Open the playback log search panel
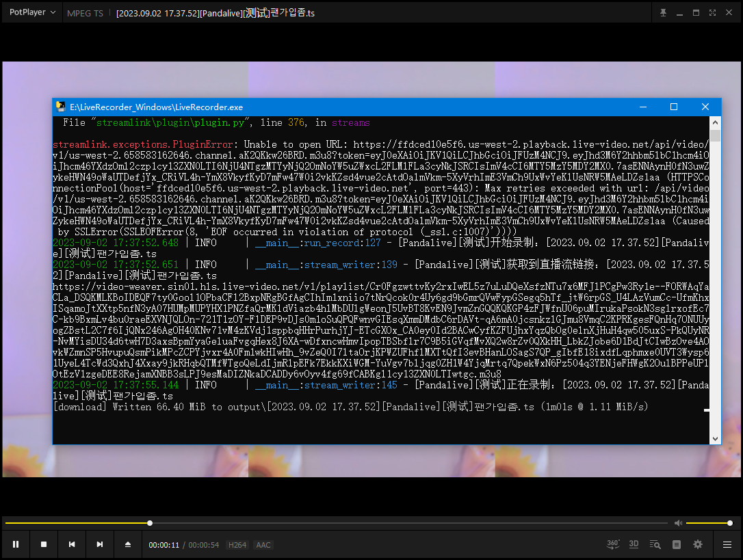 pos(653,544)
